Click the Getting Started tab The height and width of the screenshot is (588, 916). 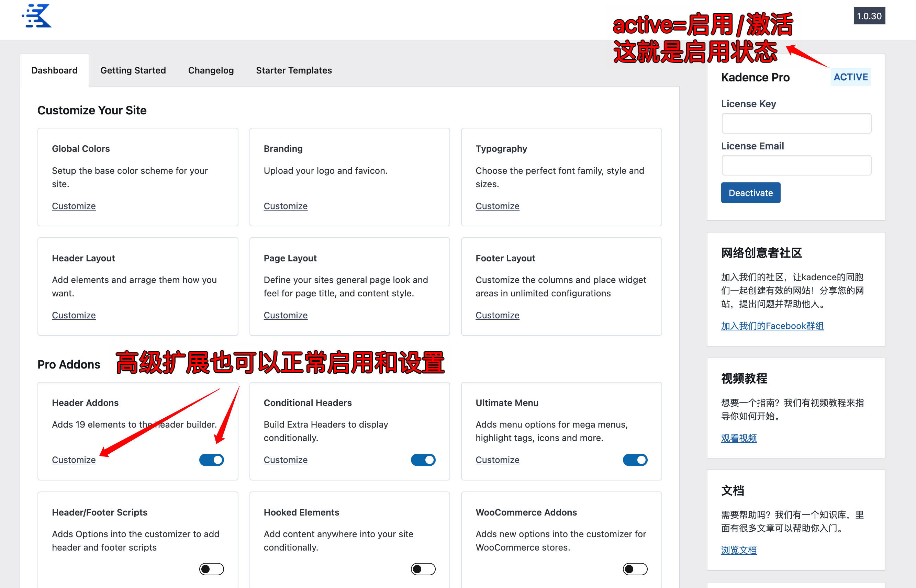coord(132,70)
